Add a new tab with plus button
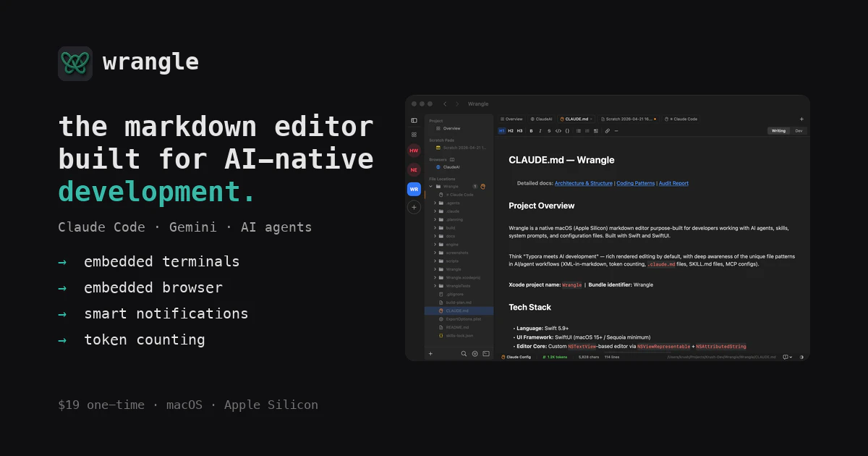868x456 pixels. 801,119
